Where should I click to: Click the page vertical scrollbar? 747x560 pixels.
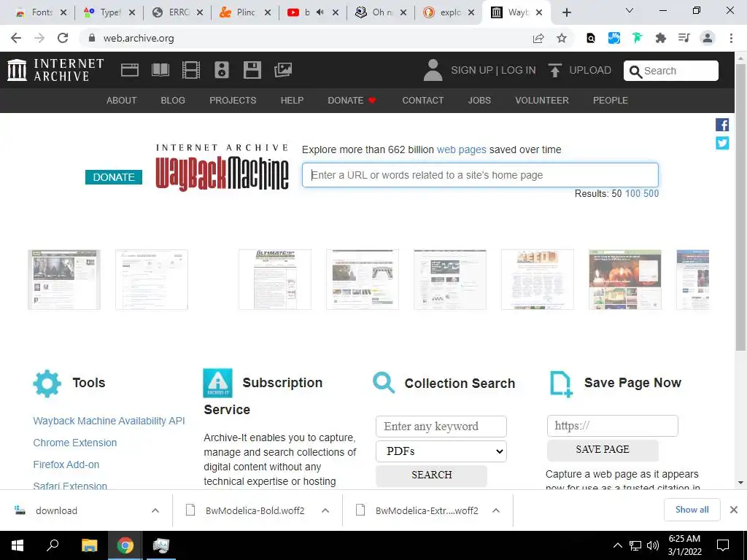tap(740, 208)
